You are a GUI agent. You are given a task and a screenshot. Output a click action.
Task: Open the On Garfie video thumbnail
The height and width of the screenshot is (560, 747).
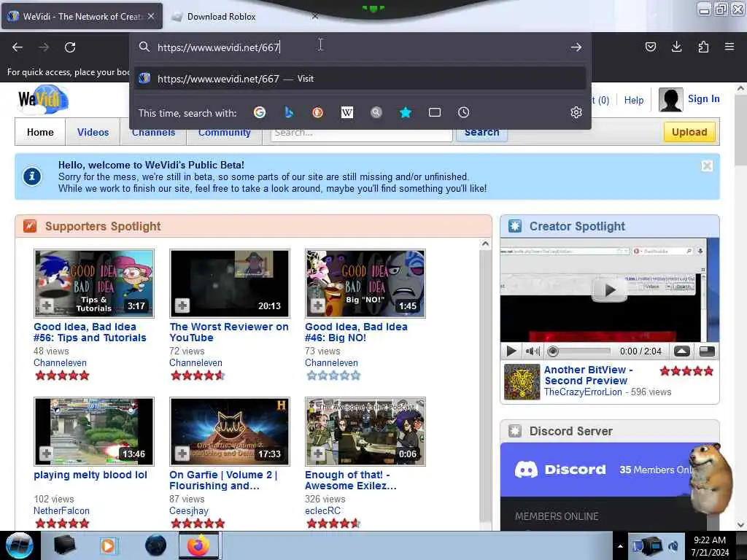click(x=230, y=432)
